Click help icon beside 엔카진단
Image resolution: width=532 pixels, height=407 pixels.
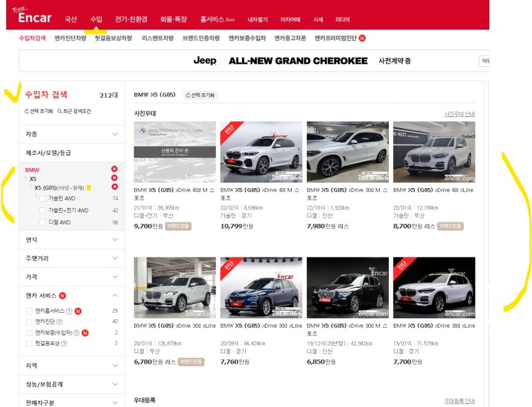59,322
